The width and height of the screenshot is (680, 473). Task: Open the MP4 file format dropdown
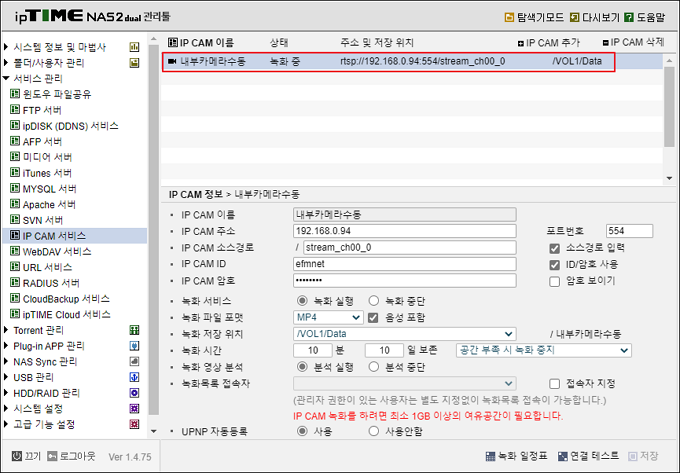[328, 317]
